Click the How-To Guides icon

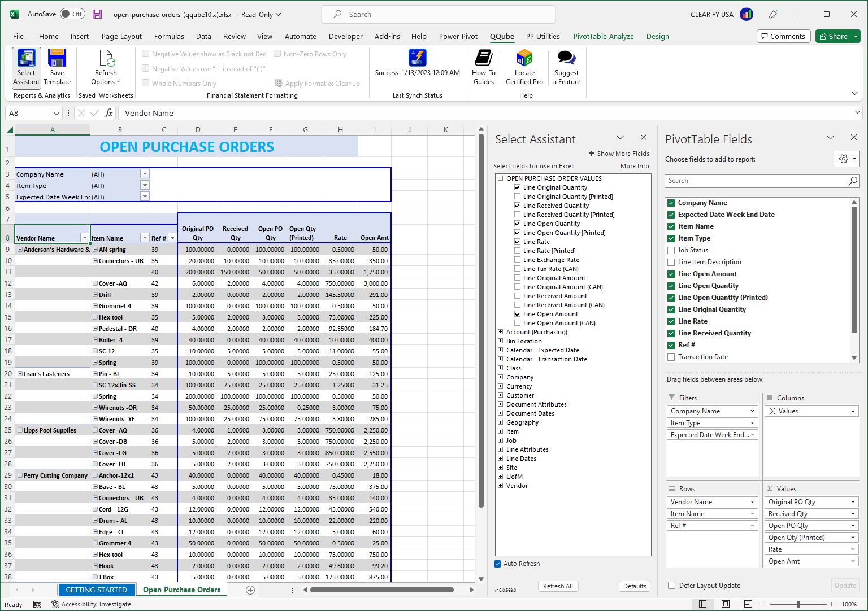(x=483, y=67)
